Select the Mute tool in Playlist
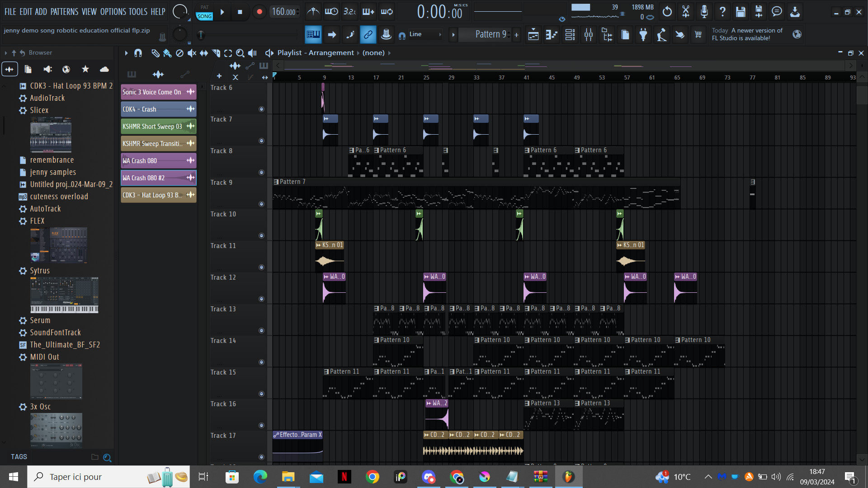The image size is (868, 488). click(x=192, y=53)
